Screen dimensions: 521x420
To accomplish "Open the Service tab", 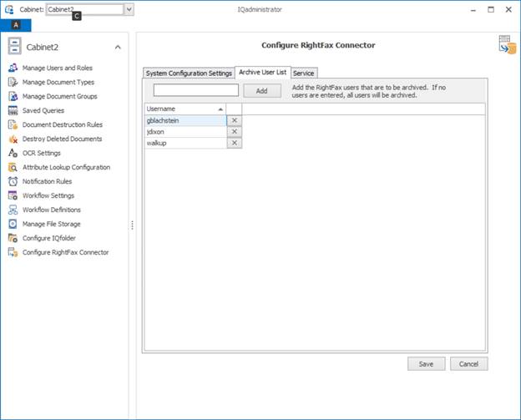I will coord(304,73).
